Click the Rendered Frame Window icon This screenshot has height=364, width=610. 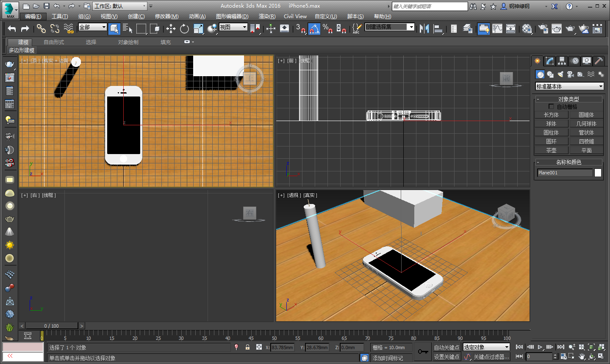[557, 28]
